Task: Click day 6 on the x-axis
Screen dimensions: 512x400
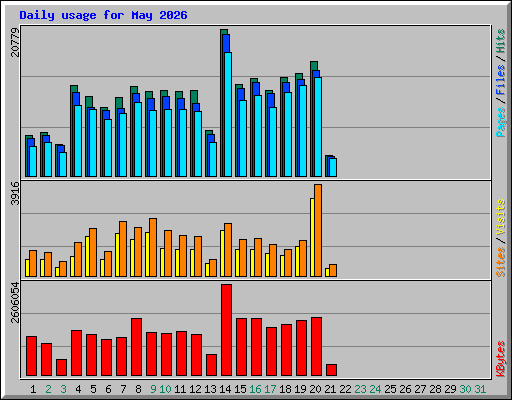Action: [108, 389]
